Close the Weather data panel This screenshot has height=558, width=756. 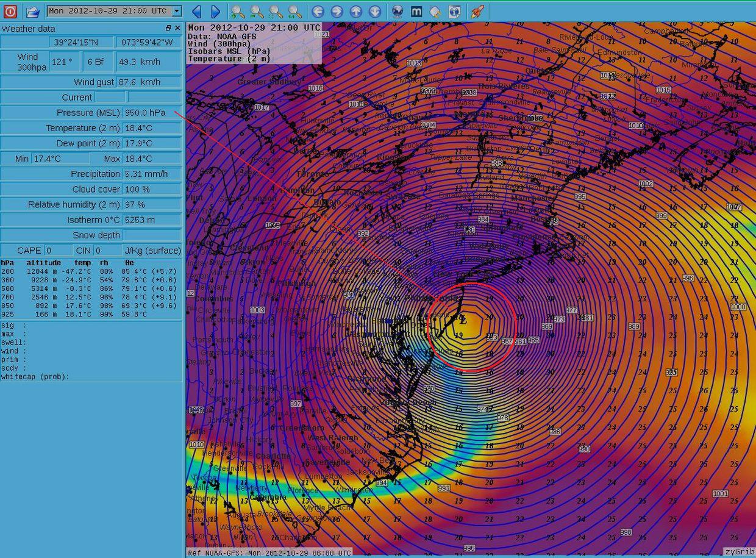177,28
